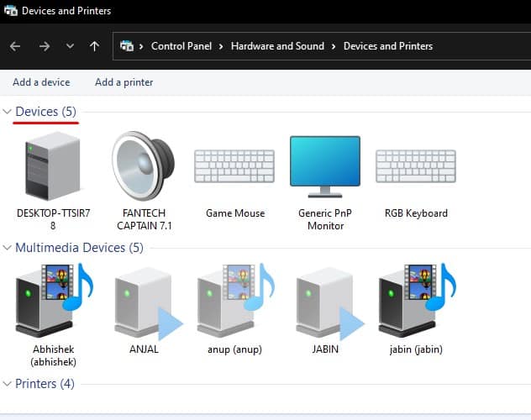Select the Game Mouse keyboard icon
The height and width of the screenshot is (420, 531).
pos(234,166)
